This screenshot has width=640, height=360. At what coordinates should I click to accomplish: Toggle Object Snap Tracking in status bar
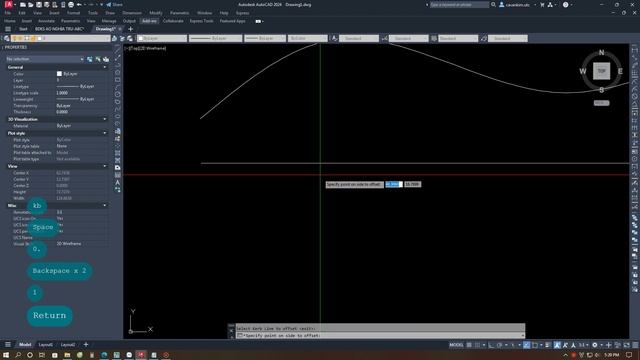tap(527, 345)
